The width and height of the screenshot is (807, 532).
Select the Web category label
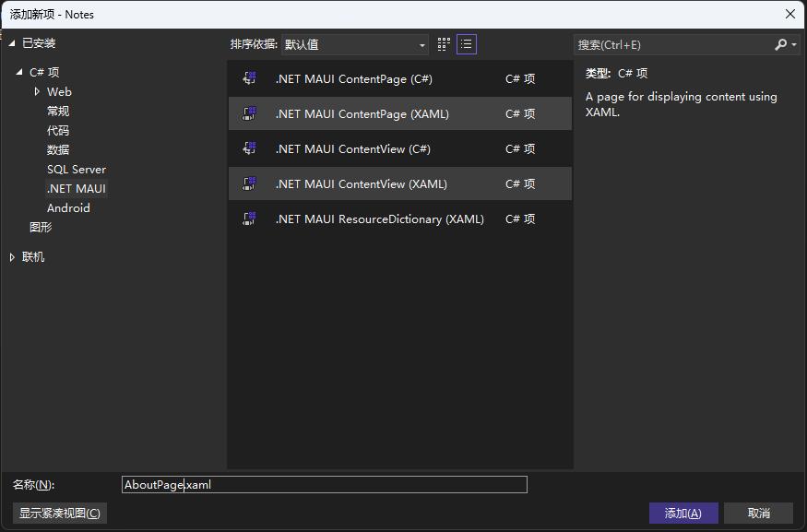pos(59,91)
